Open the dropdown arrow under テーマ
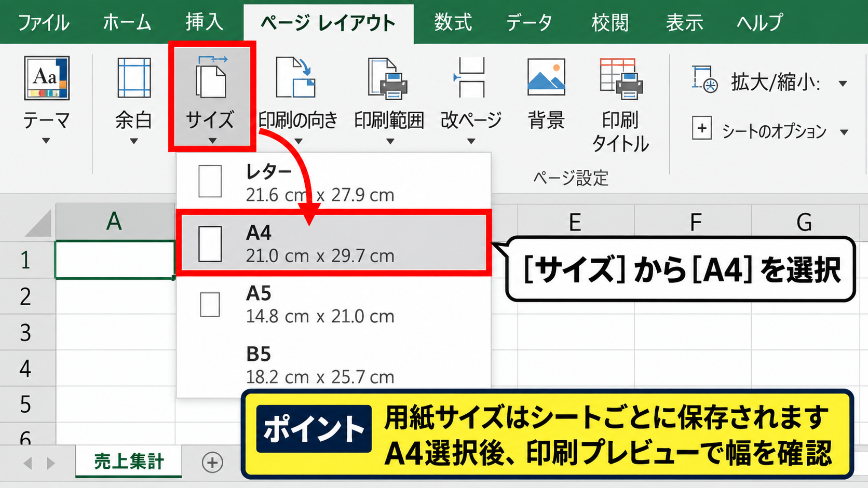The width and height of the screenshot is (868, 488). tap(46, 141)
